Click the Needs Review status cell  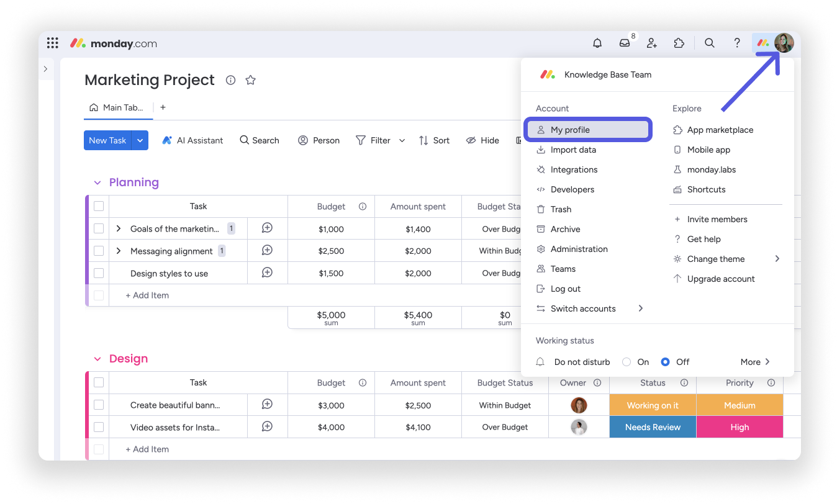click(x=653, y=427)
